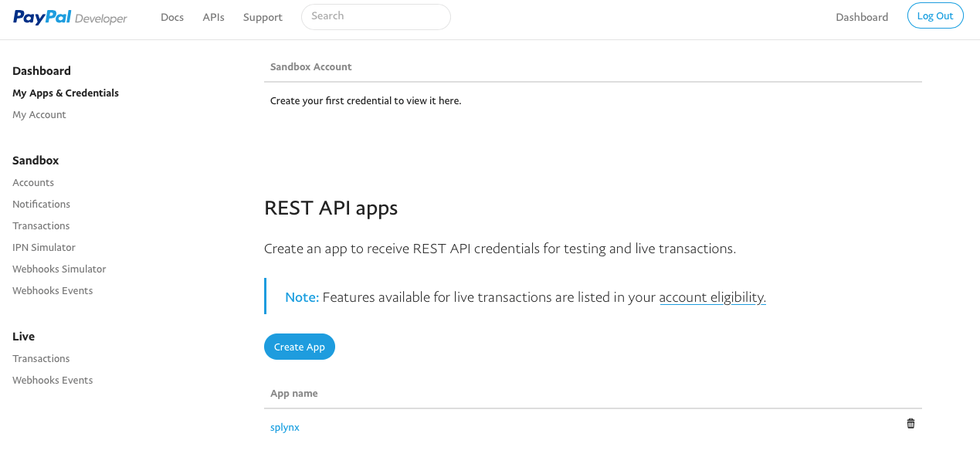Open the Webhooks Simulator

[59, 269]
